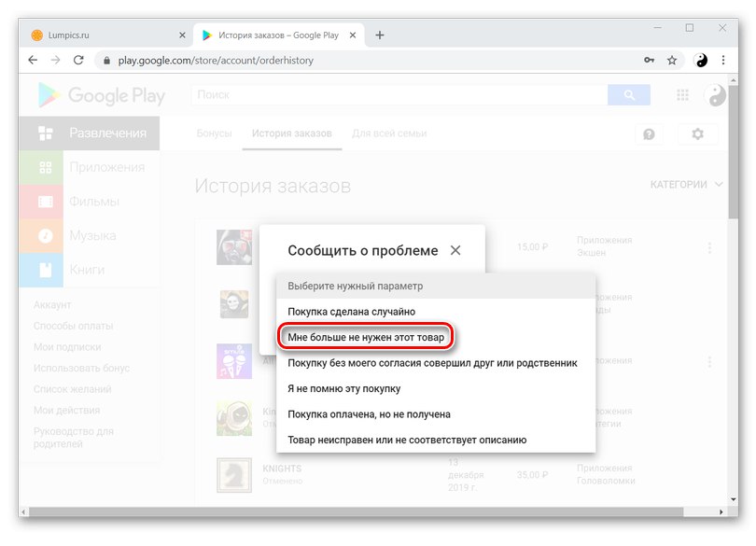The image size is (756, 546).
Task: Open the settings gear icon
Action: pos(696,133)
